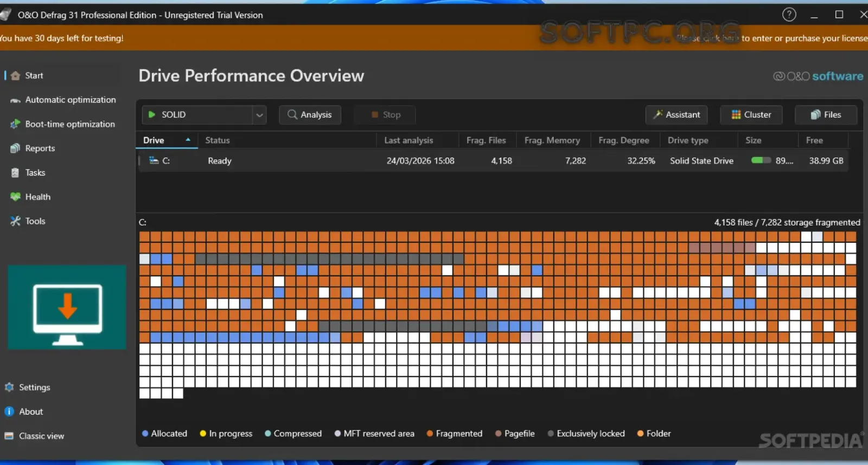Switch to Classic view
The width and height of the screenshot is (868, 465).
click(x=42, y=436)
